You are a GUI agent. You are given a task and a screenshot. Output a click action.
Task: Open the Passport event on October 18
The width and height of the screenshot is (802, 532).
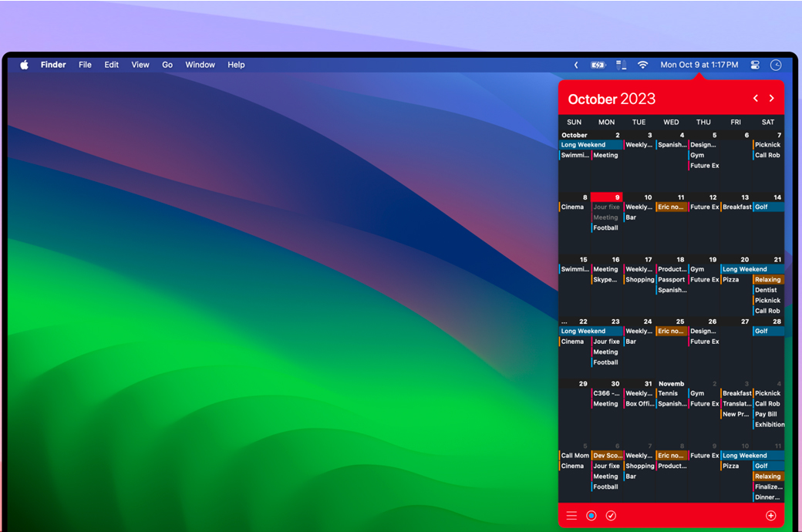[x=672, y=280]
